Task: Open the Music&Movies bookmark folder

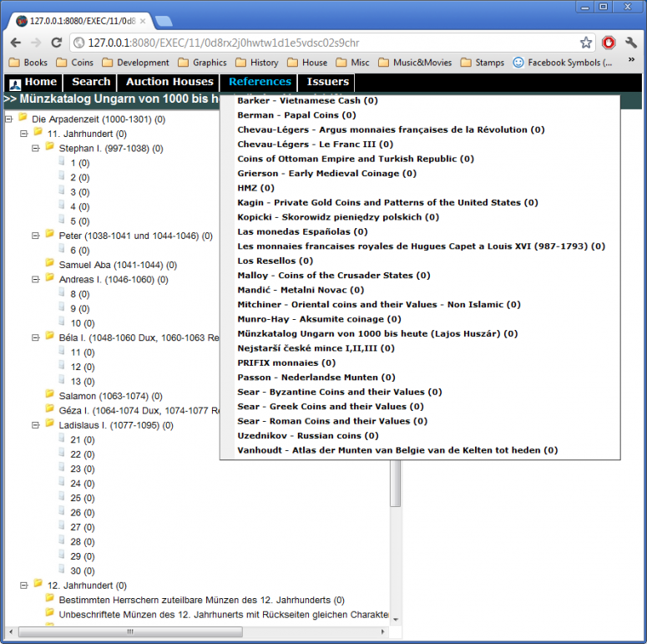Action: (x=415, y=63)
